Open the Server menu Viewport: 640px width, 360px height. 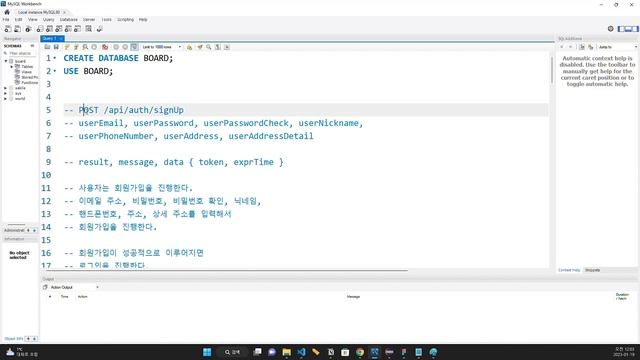click(89, 20)
